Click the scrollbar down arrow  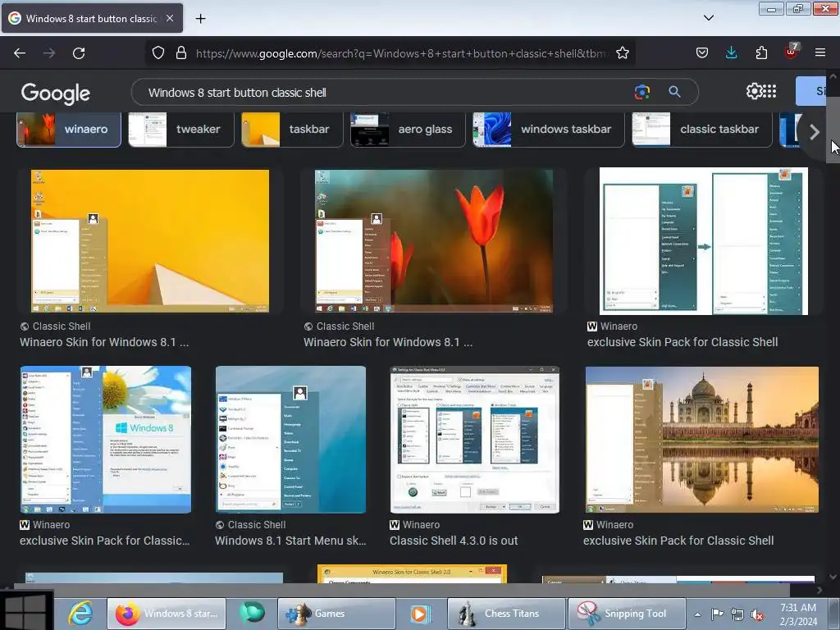point(833,577)
